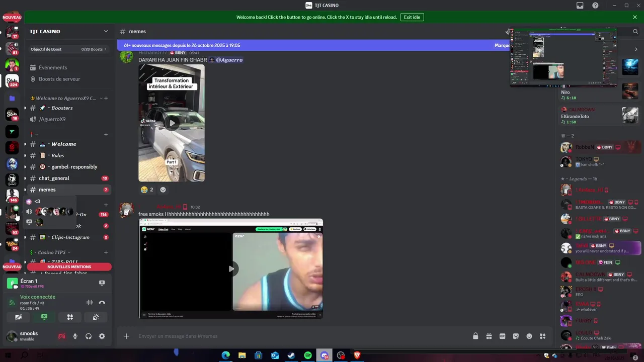Open the Stake server with 224 badge
This screenshot has height=362, width=644.
point(12,80)
